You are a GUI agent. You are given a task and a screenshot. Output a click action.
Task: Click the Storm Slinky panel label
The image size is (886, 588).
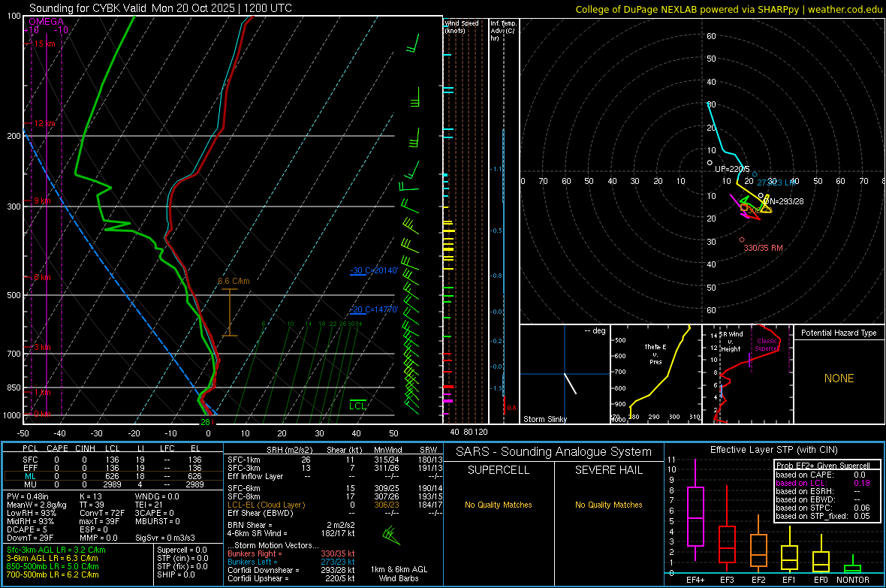(x=544, y=419)
